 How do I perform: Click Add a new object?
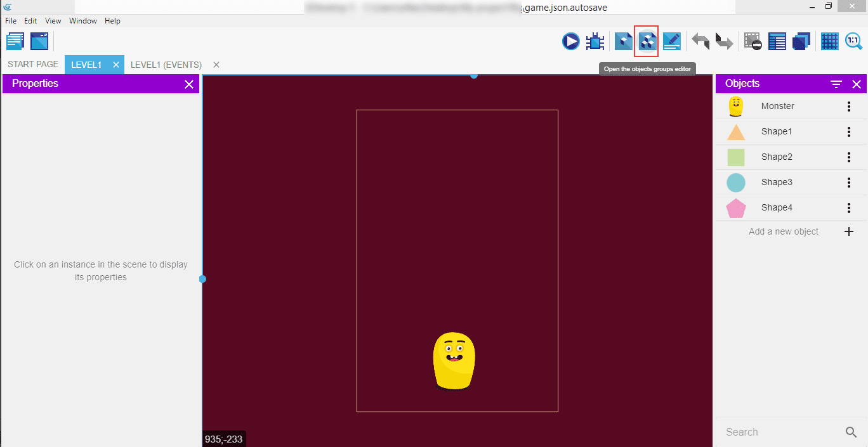coord(784,231)
